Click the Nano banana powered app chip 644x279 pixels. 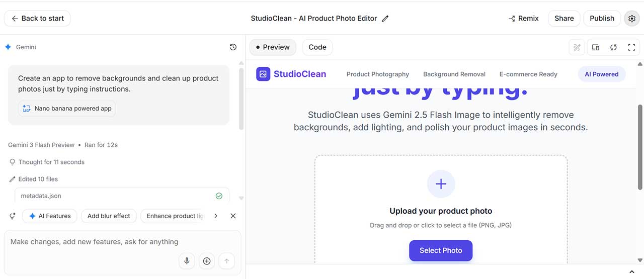(67, 109)
